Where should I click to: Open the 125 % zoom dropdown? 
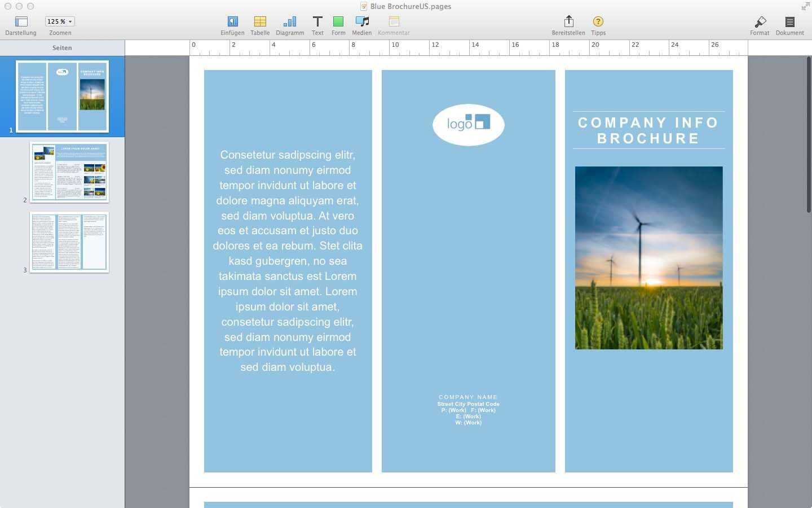[x=60, y=21]
